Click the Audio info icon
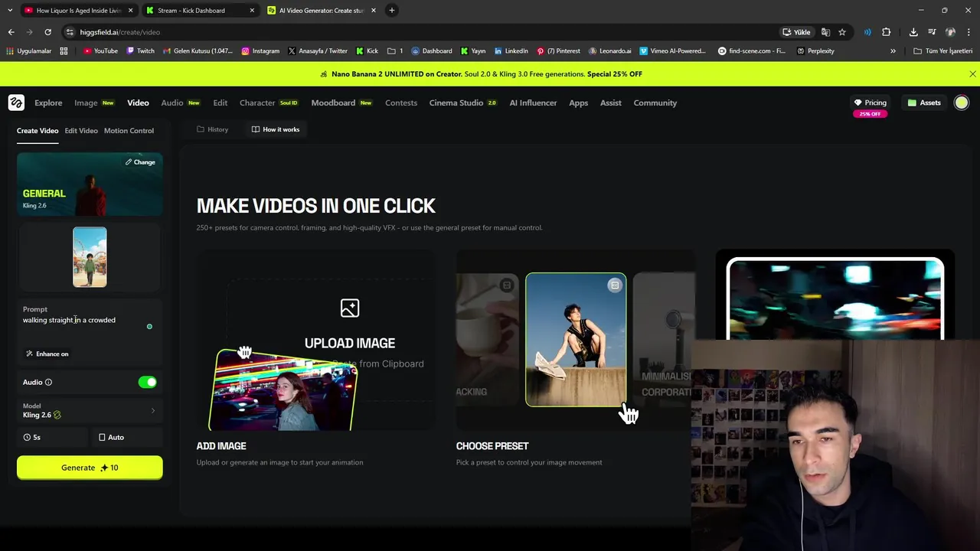 (x=48, y=382)
